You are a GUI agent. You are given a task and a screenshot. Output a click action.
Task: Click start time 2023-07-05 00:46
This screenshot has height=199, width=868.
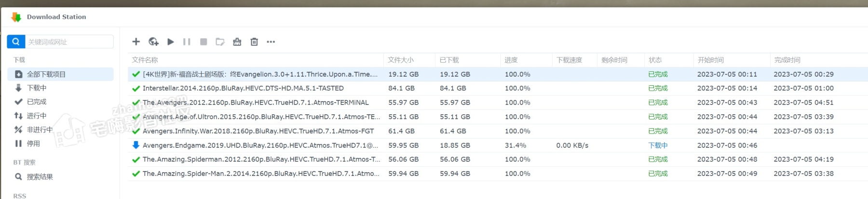pos(727,145)
